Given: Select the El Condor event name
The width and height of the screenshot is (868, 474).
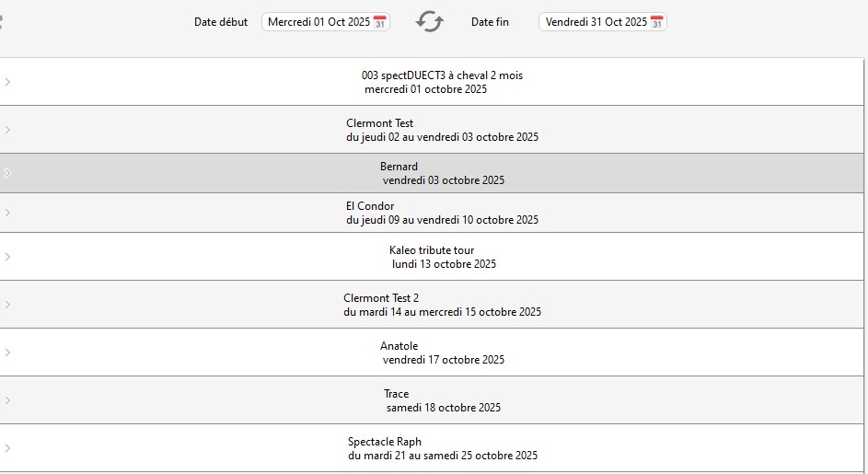Looking at the screenshot, I should (370, 206).
